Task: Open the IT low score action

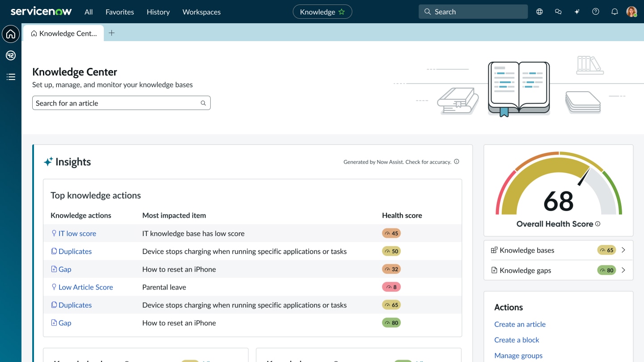Action: tap(77, 233)
